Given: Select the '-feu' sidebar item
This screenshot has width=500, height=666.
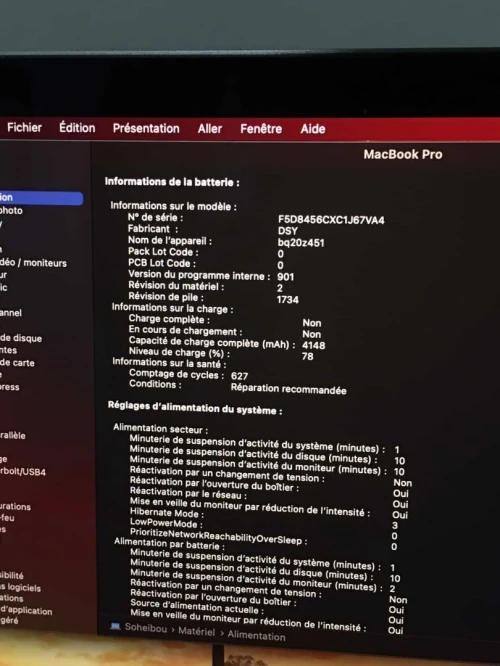Looking at the screenshot, I should tap(7, 518).
